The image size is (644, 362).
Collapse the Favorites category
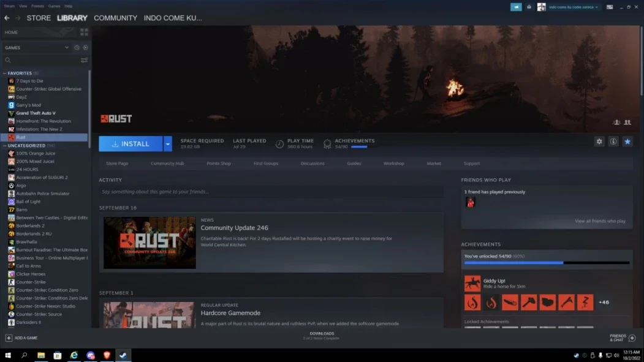(4, 73)
